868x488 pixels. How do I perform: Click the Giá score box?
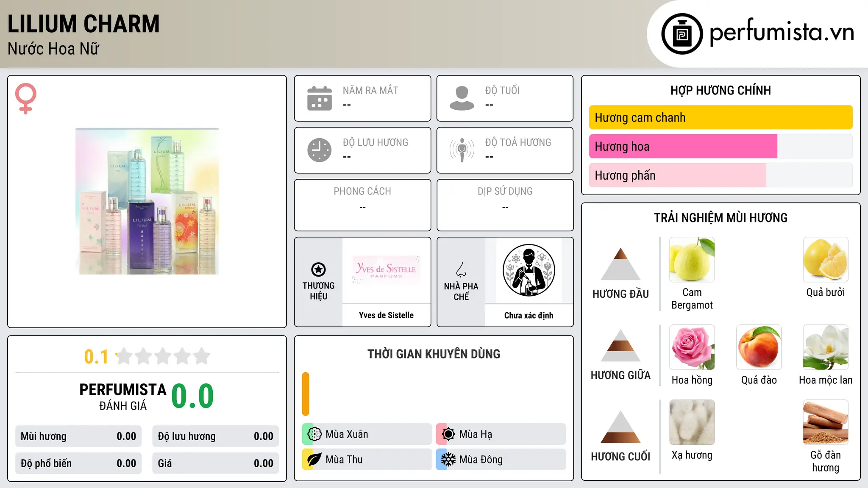click(216, 463)
